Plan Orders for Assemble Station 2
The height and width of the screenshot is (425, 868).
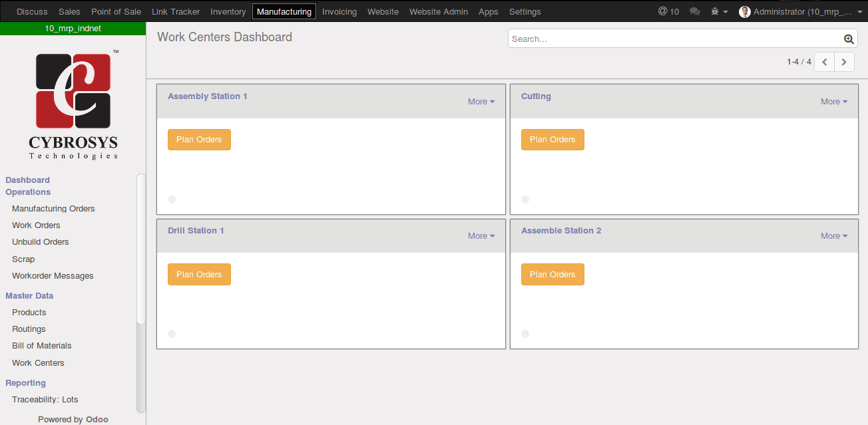point(552,274)
